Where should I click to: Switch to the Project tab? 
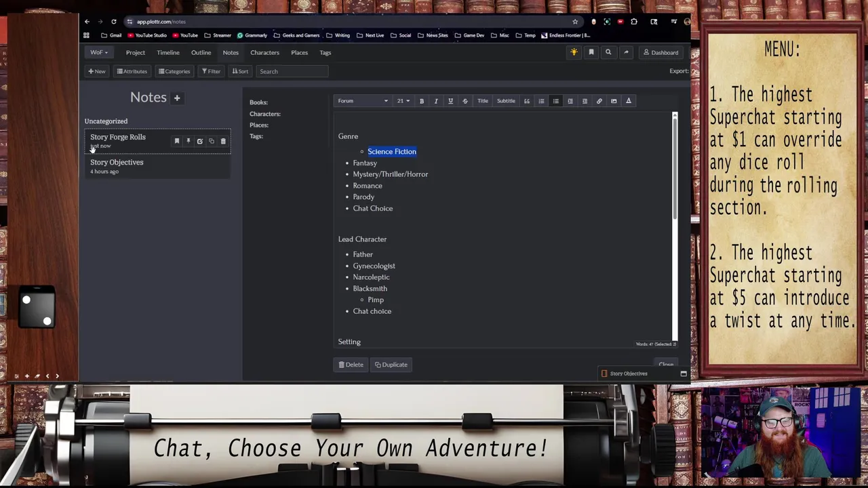[135, 52]
